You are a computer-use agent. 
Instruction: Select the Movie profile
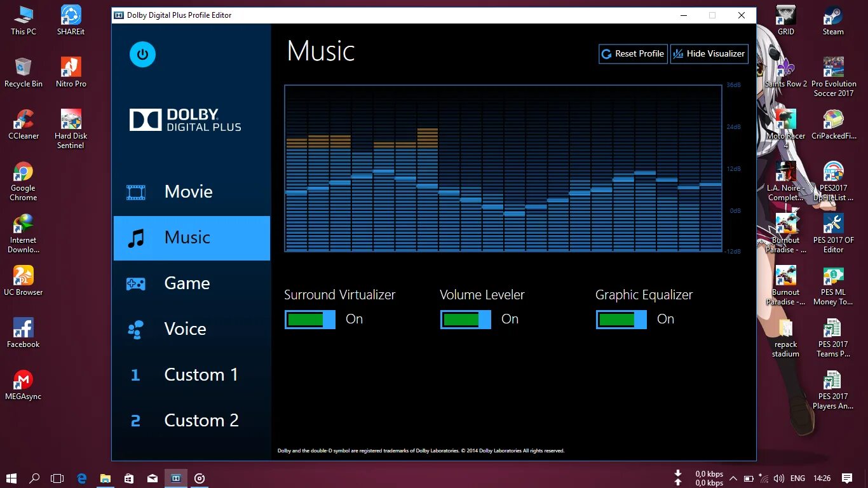point(192,192)
